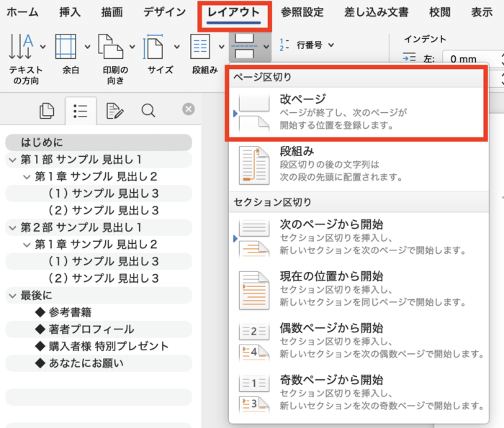This screenshot has height=428, width=504.
Task: Open the 差し込み文書 tab
Action: [x=377, y=12]
